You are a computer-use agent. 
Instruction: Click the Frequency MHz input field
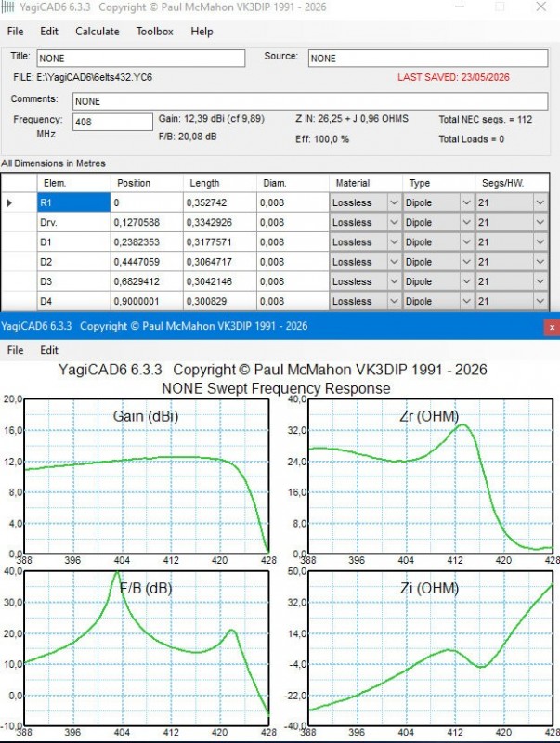pyautogui.click(x=112, y=122)
